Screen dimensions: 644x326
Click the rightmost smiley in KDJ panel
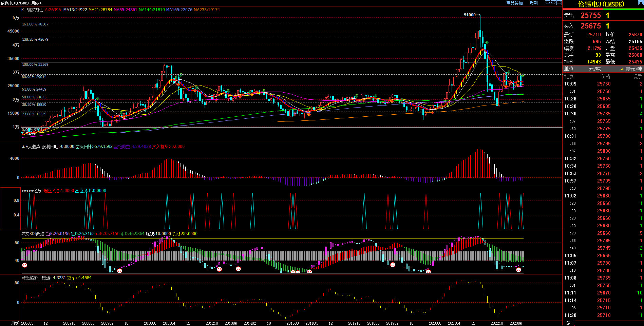click(518, 270)
